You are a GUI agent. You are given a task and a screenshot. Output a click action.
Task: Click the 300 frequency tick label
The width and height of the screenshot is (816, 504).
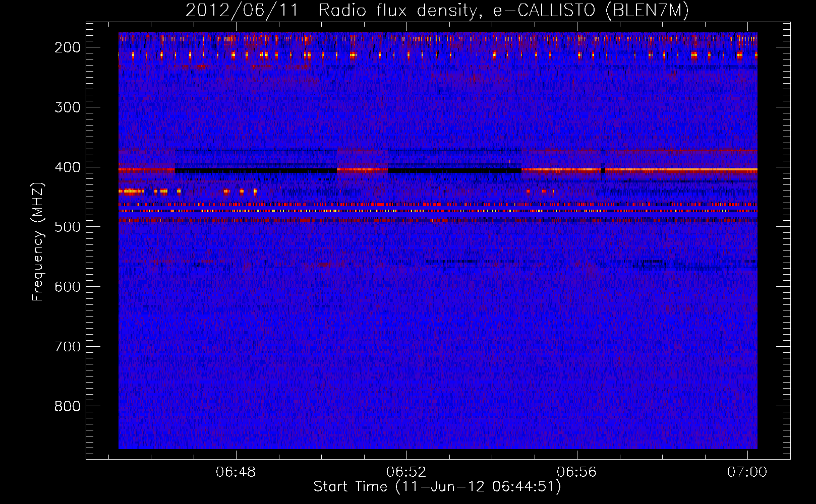68,107
